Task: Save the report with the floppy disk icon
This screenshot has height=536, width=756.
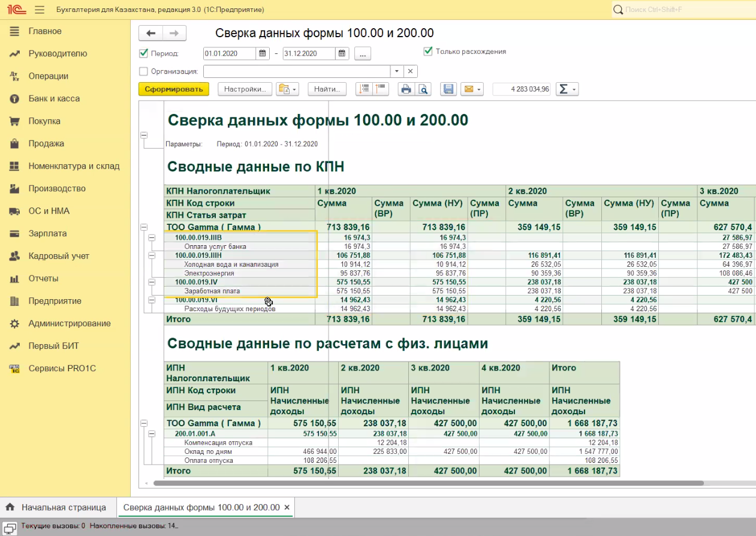Action: [448, 89]
